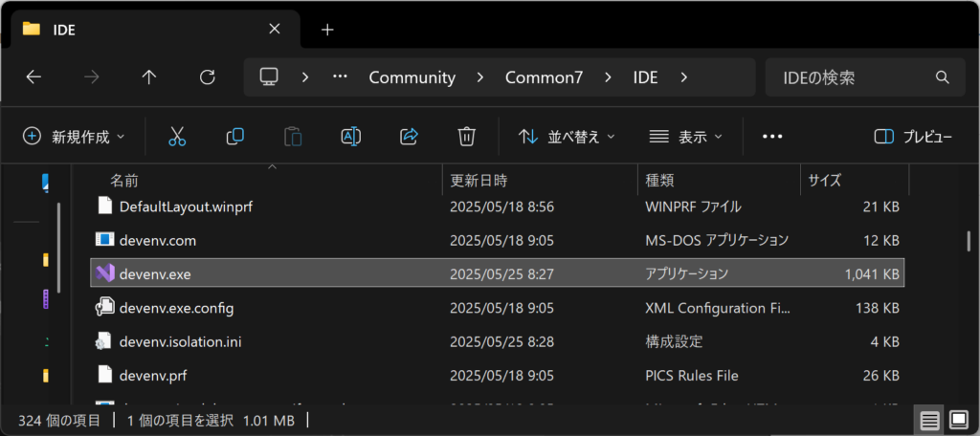The height and width of the screenshot is (436, 980).
Task: Click the devenv.com file icon
Action: click(x=104, y=239)
